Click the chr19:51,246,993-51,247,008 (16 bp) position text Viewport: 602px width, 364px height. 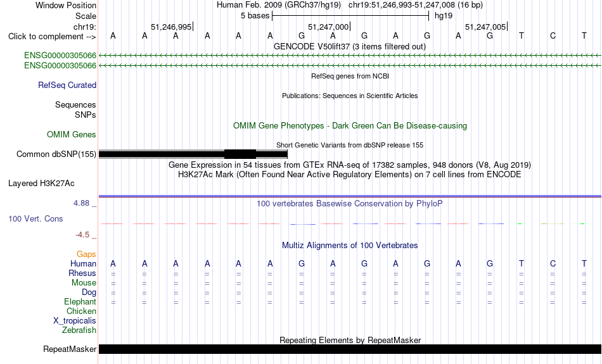pos(416,5)
